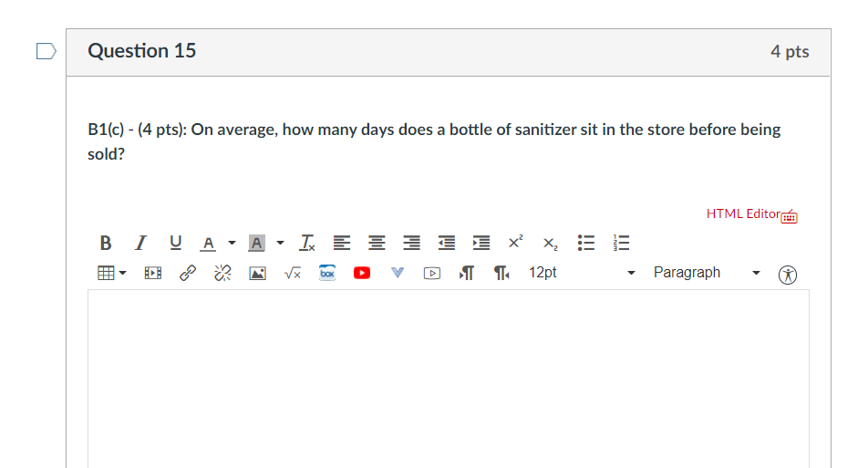Image resolution: width=868 pixels, height=468 pixels.
Task: Set left-to-right text direction
Action: pos(467,273)
